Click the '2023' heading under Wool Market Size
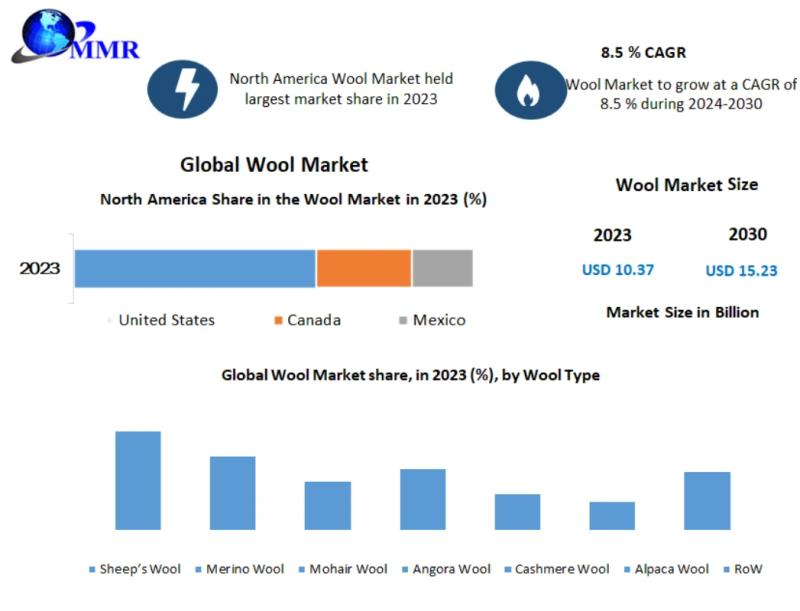Image resolution: width=800 pixels, height=611 pixels. tap(612, 235)
